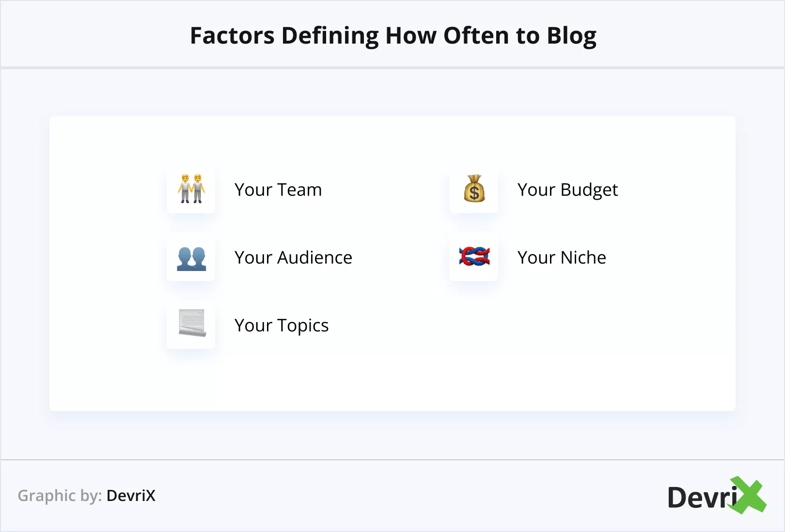Click the word Factors in the heading
Screen dimensions: 785x532
click(x=232, y=36)
